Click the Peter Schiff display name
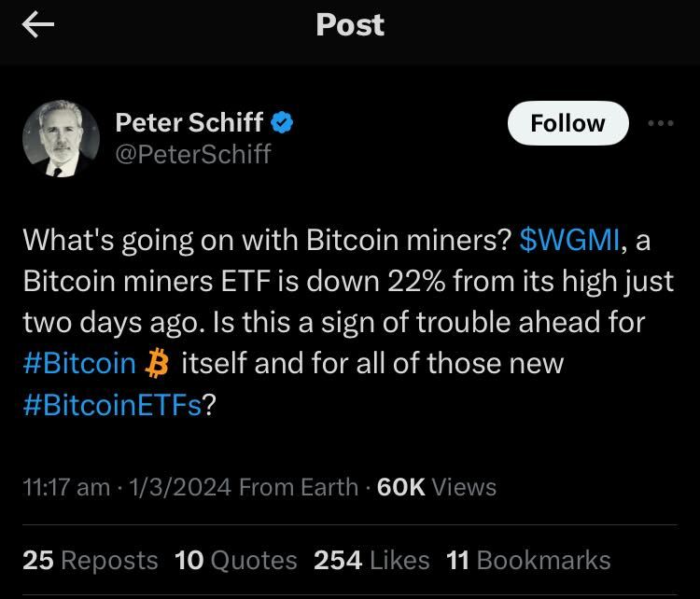Viewport: 700px width, 599px height. point(189,122)
